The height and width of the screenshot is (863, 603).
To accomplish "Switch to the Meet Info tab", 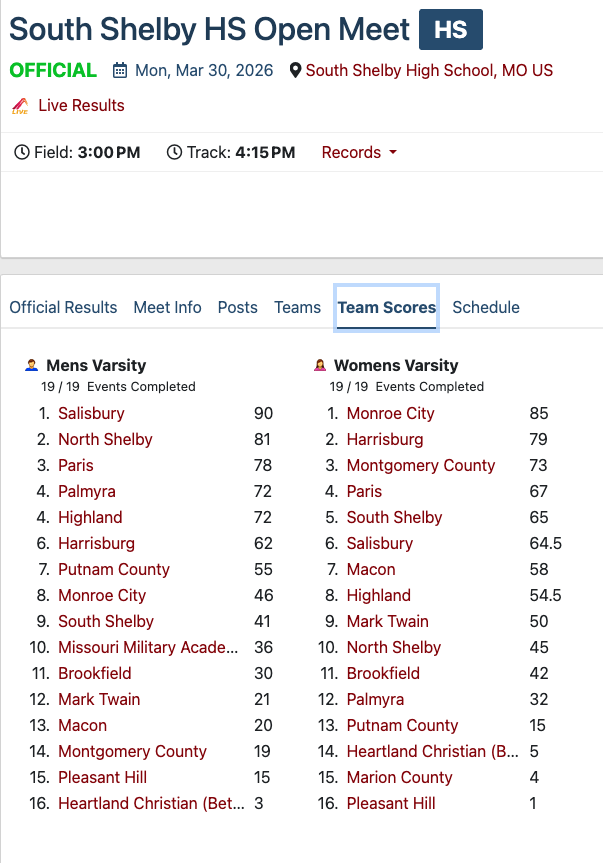I will 167,308.
